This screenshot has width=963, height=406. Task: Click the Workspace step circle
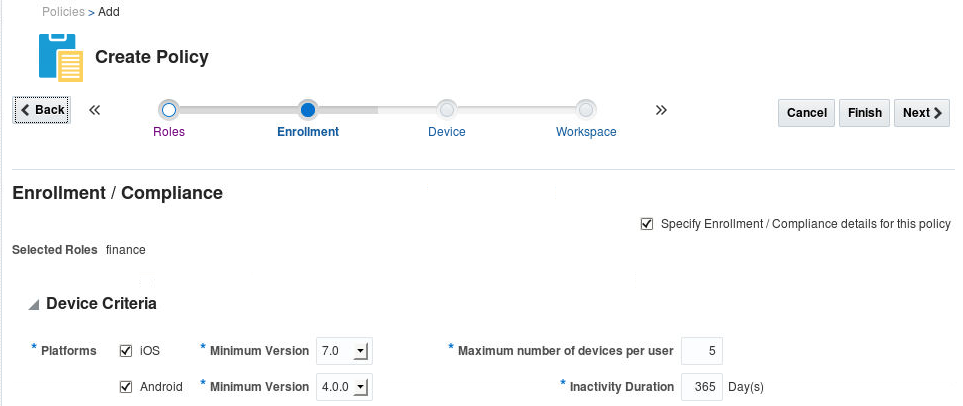tap(586, 110)
